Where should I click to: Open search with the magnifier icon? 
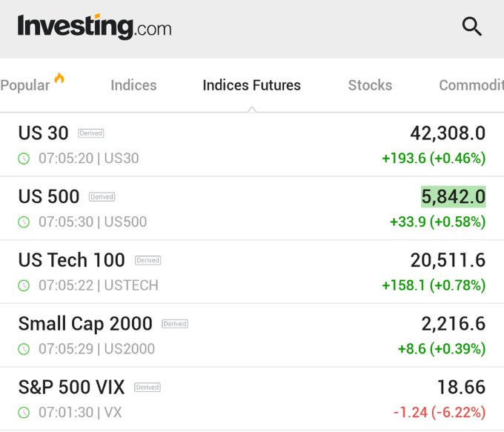coord(472,27)
